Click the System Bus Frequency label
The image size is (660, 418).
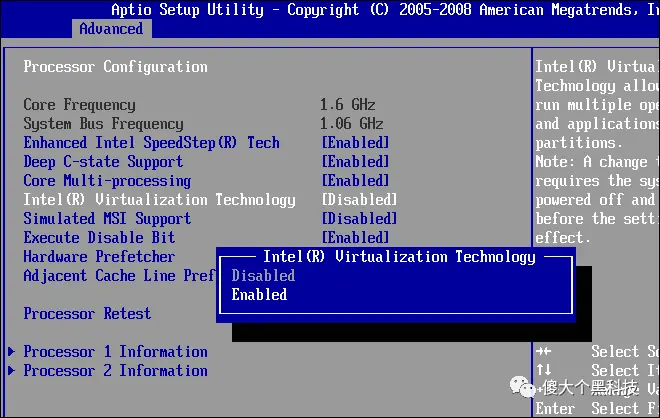pyautogui.click(x=104, y=123)
